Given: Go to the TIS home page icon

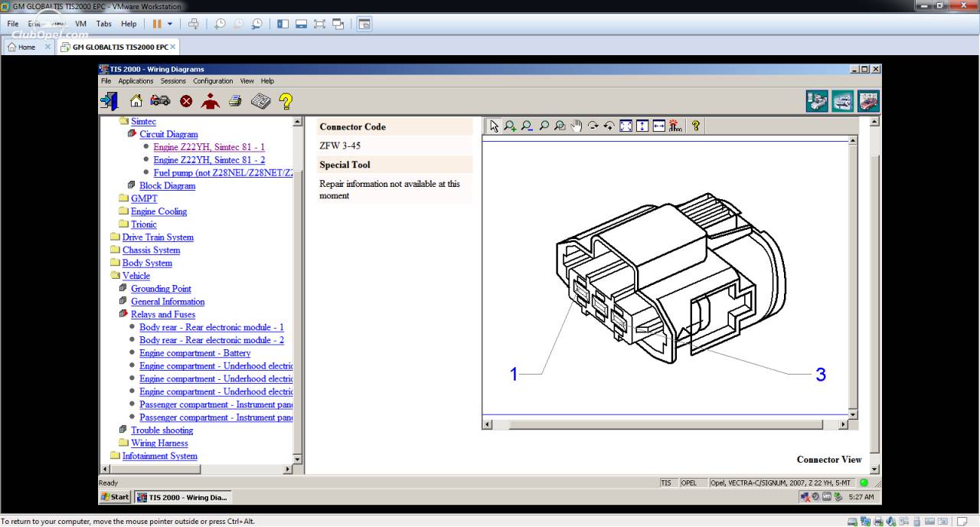Looking at the screenshot, I should (x=136, y=100).
